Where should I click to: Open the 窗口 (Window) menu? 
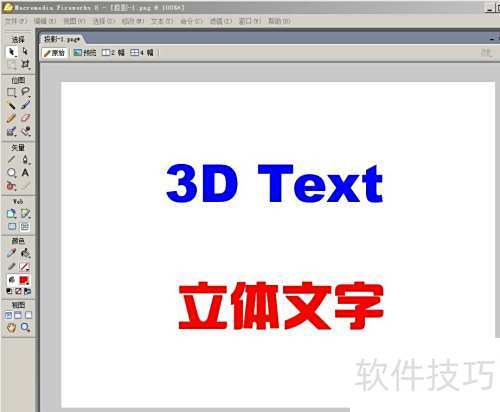(x=250, y=21)
